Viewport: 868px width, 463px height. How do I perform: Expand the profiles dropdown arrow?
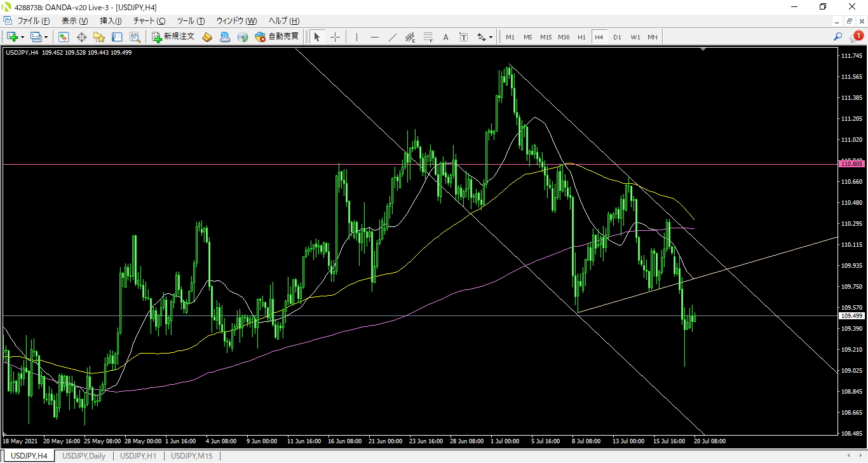click(46, 37)
